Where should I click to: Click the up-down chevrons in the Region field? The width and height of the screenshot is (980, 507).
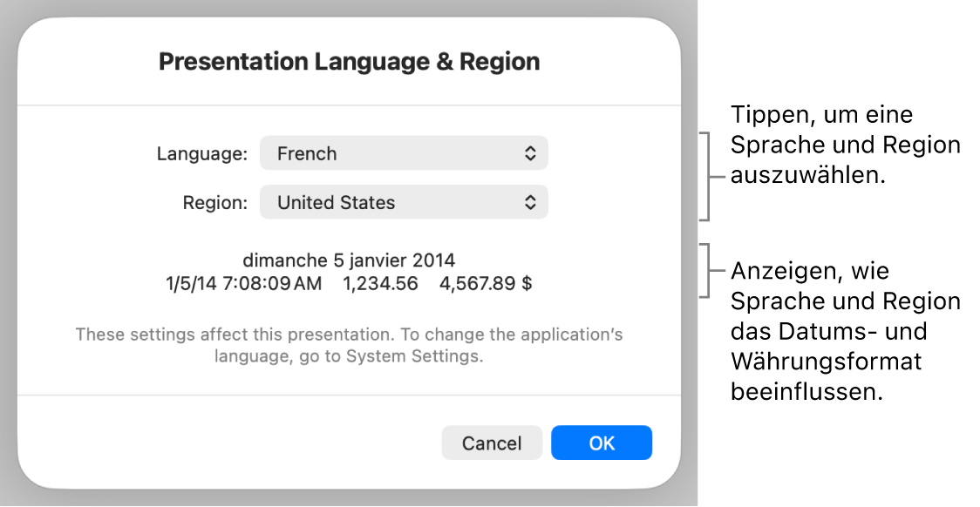click(530, 202)
